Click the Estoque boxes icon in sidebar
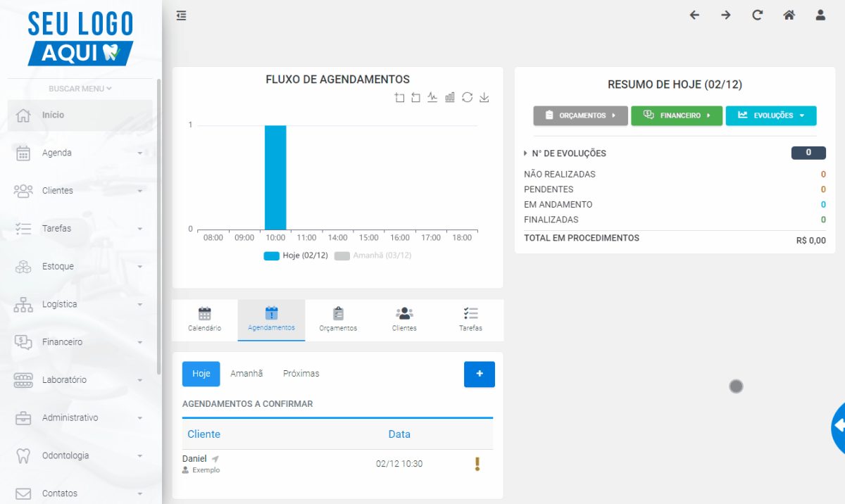 pos(23,267)
